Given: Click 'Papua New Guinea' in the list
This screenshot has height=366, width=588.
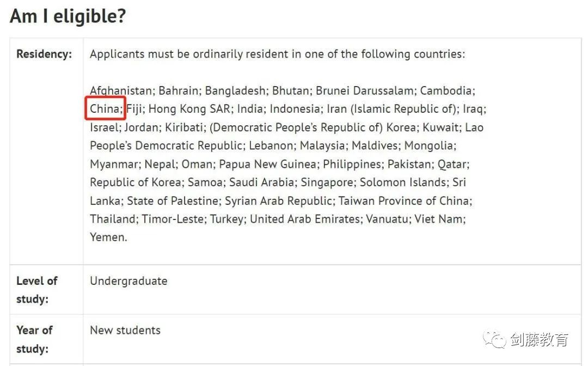Looking at the screenshot, I should (267, 164).
